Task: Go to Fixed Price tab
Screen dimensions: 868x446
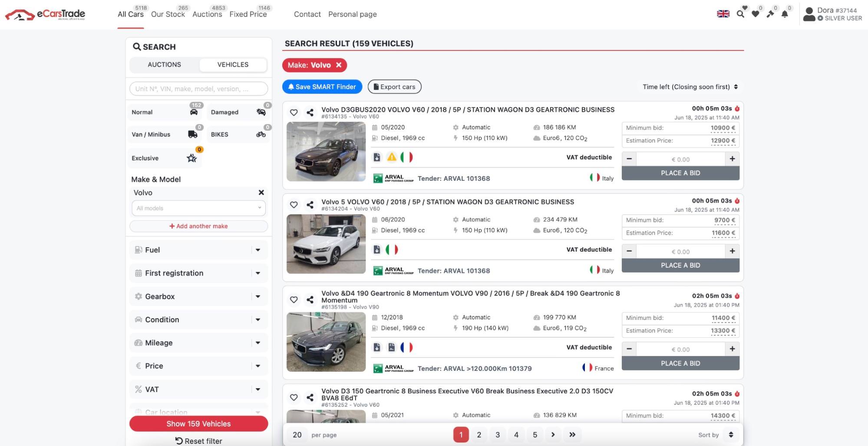Action: [248, 14]
